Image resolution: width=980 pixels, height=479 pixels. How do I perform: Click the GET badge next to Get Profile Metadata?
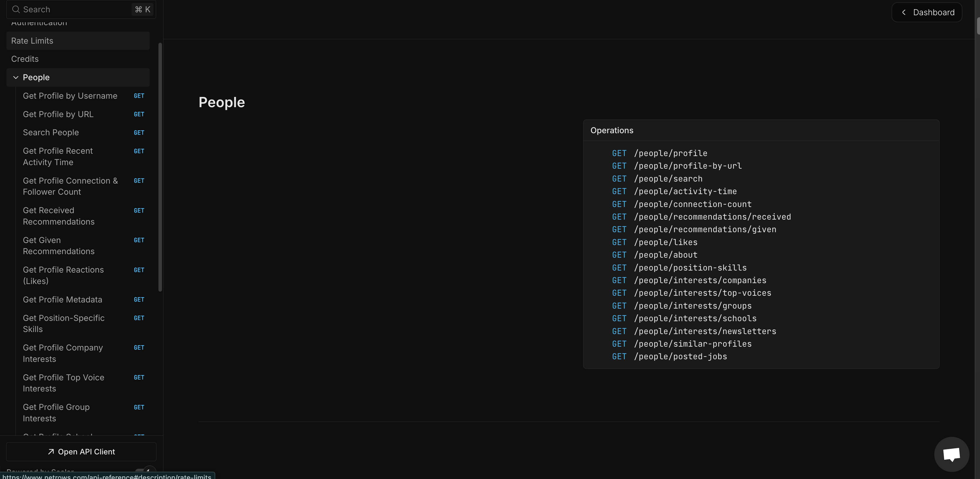(139, 300)
